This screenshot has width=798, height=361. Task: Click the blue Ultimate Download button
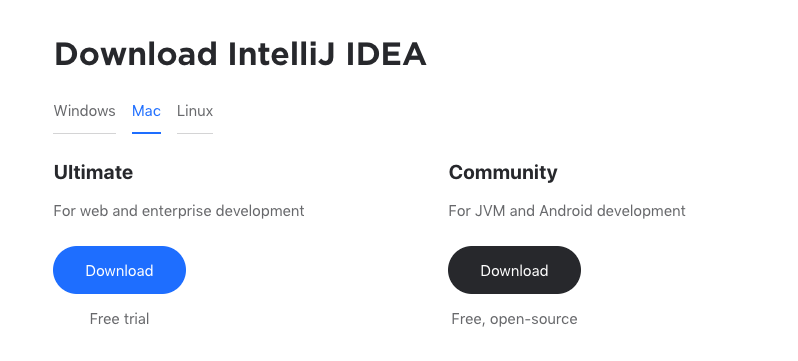pos(120,270)
